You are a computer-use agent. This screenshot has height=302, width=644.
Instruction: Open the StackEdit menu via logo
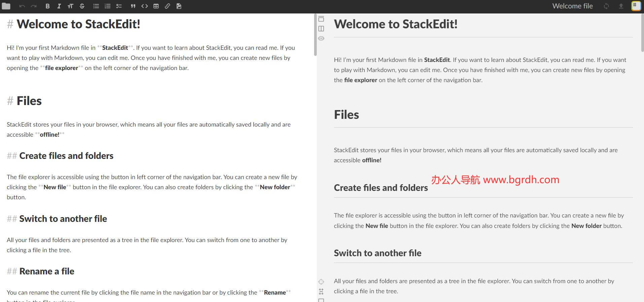636,6
